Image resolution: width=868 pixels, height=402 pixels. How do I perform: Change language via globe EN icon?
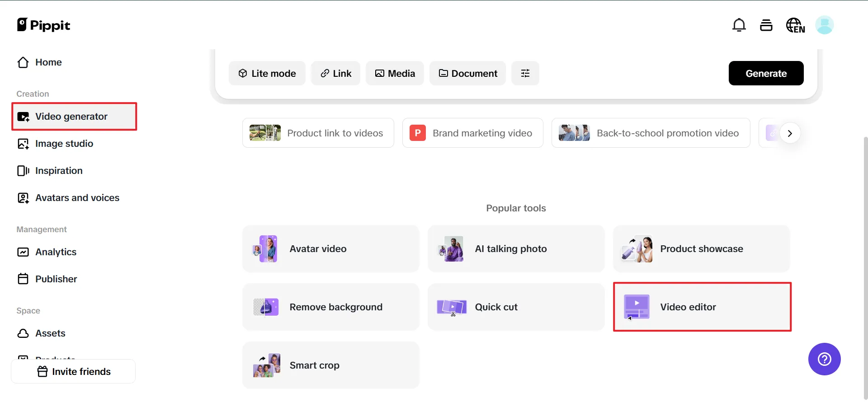pos(795,25)
